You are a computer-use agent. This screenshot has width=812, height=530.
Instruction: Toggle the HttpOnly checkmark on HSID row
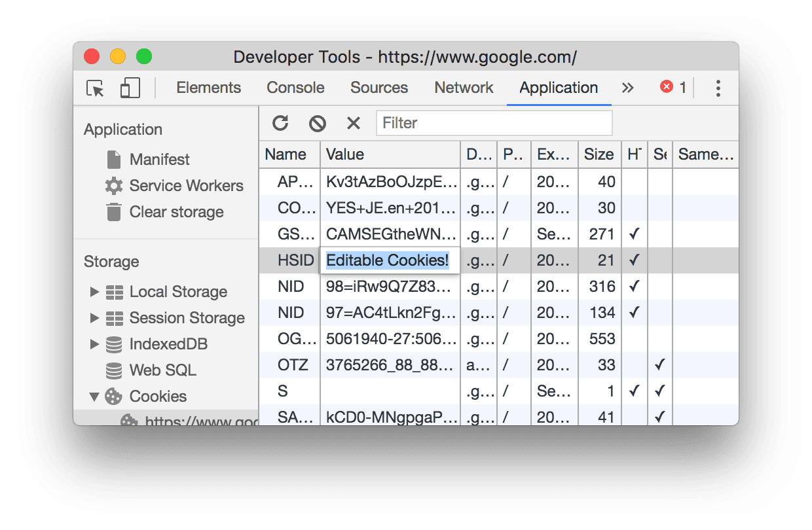coord(634,260)
